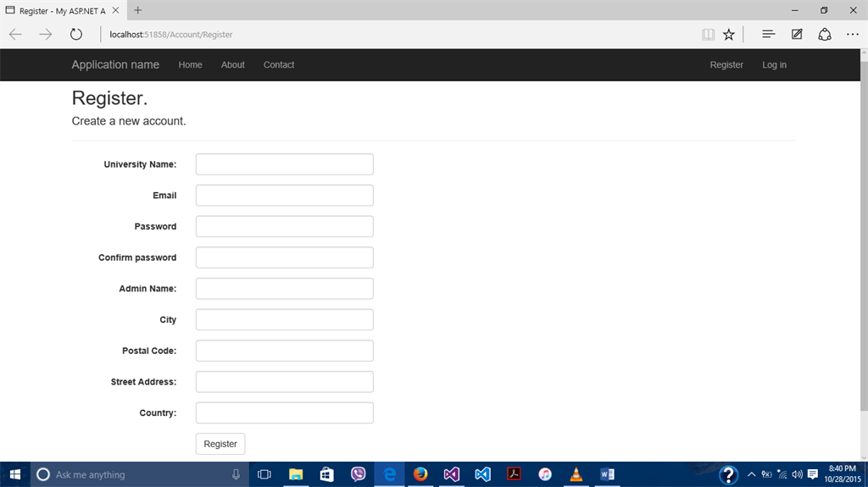Focus the Confirm password input field
This screenshot has width=868, height=487.
point(285,257)
